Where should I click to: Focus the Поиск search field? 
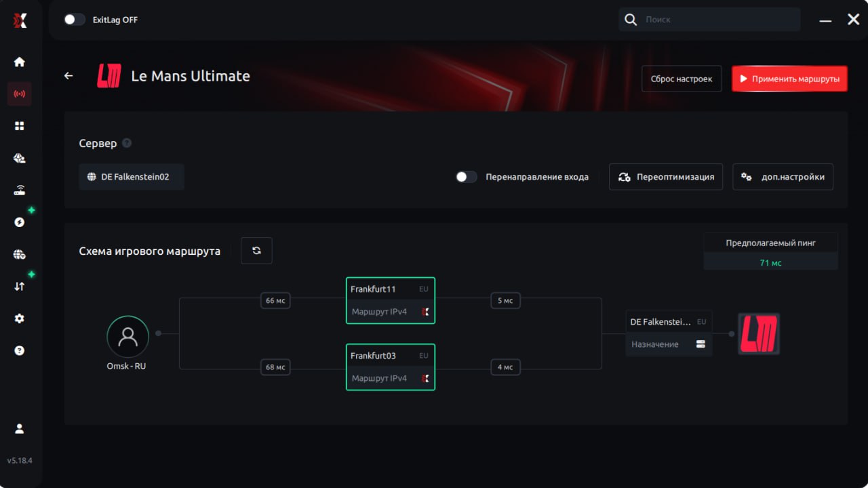pyautogui.click(x=709, y=20)
